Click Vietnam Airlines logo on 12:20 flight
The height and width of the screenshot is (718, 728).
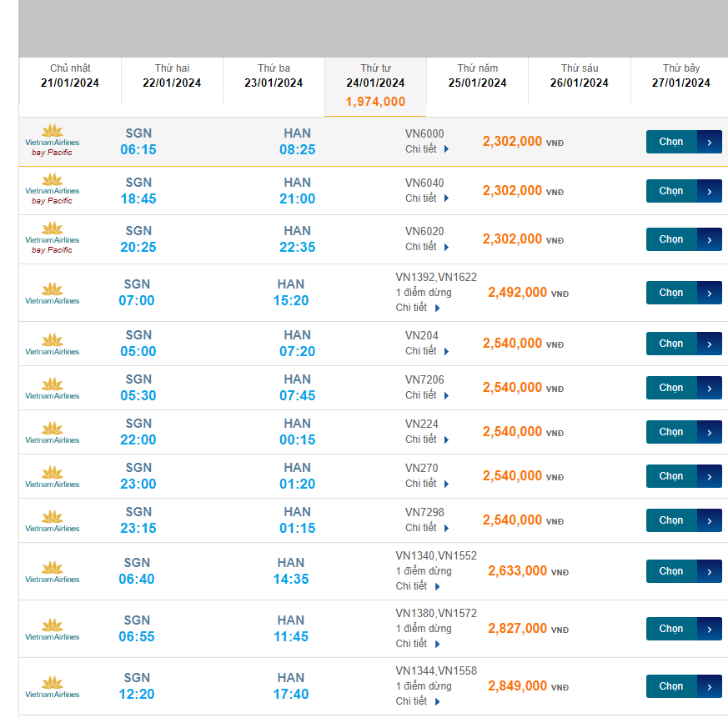52,686
